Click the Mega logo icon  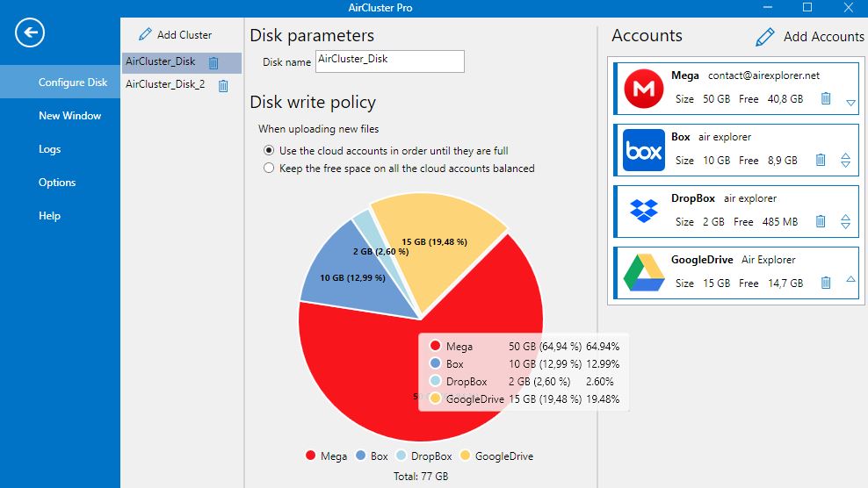coord(643,89)
